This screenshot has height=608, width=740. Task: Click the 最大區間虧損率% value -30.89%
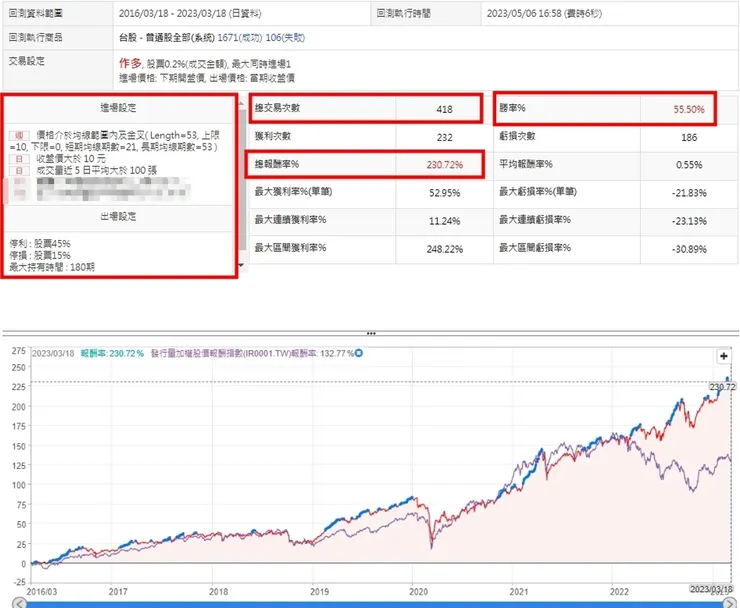coord(689,249)
